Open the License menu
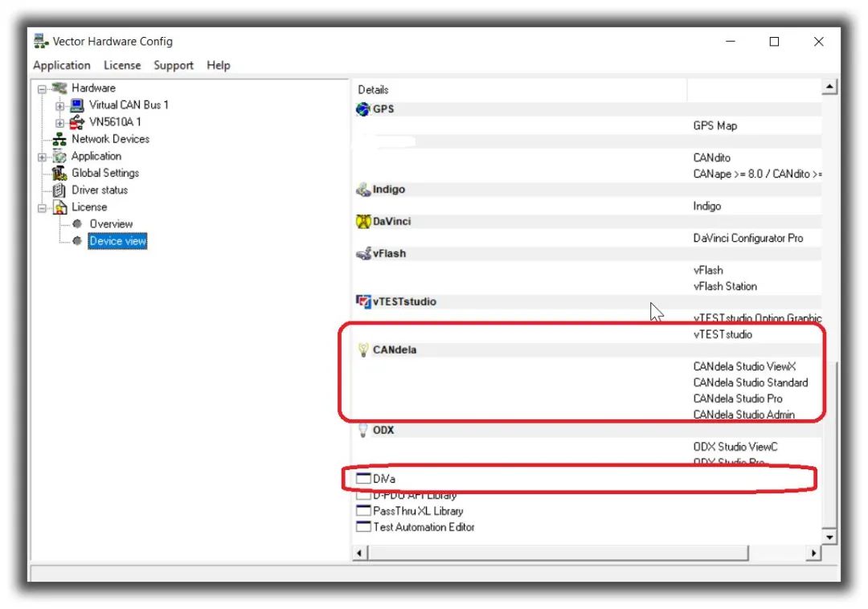Image resolution: width=868 pixels, height=609 pixels. pyautogui.click(x=122, y=65)
